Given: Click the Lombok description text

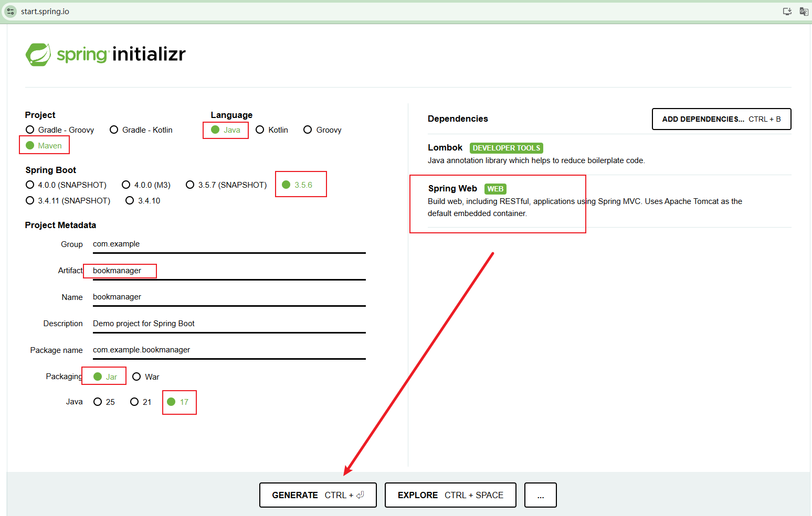Looking at the screenshot, I should tap(536, 161).
